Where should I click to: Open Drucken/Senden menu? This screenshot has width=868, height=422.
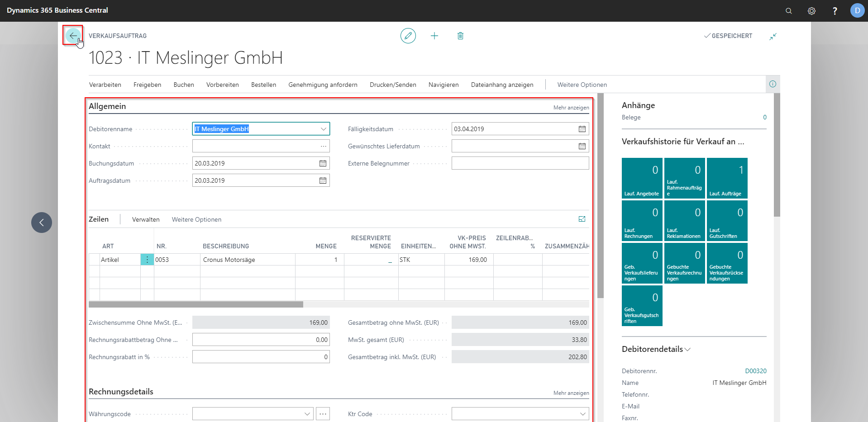coord(393,85)
